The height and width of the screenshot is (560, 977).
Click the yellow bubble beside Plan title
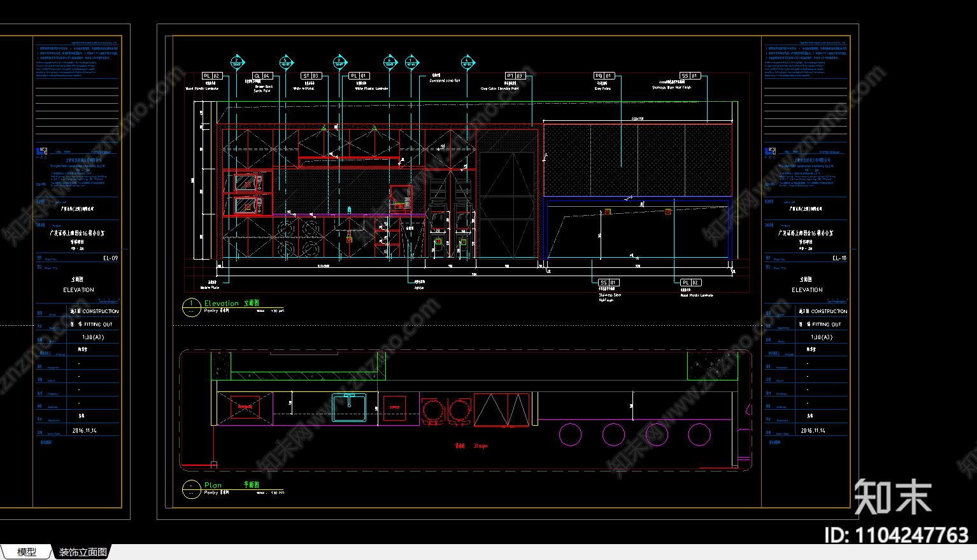(x=191, y=489)
